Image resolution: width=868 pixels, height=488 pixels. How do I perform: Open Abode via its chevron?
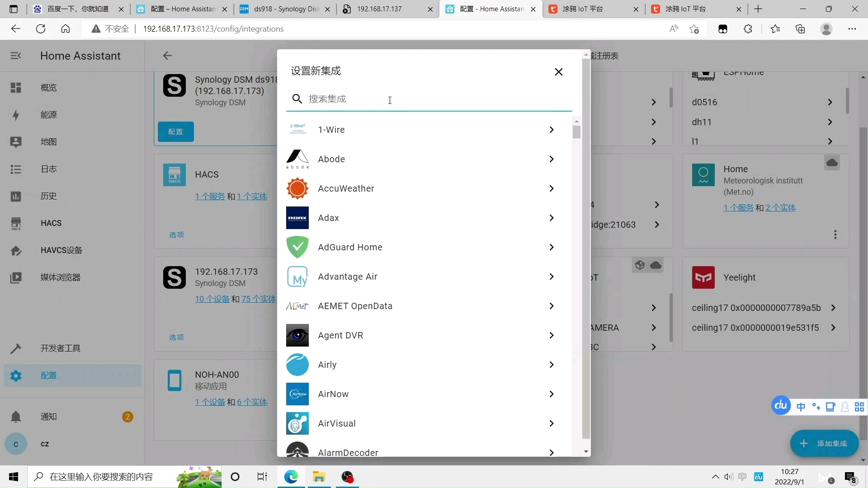coord(552,159)
